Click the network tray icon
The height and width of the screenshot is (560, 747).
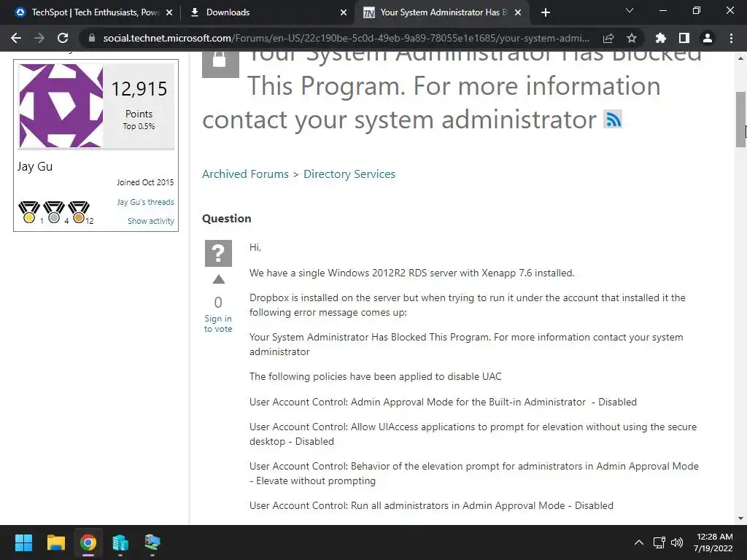click(x=659, y=542)
